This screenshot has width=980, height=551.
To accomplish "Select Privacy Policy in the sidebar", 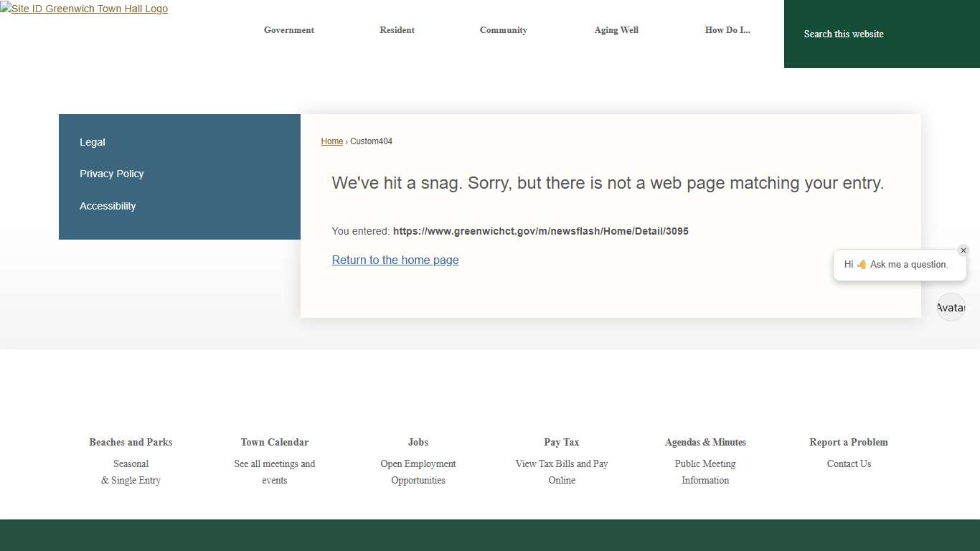I will click(112, 174).
